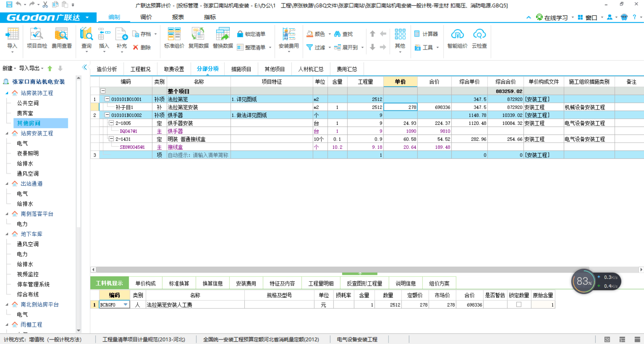Switch to the 调价 ribbon tab

[146, 17]
